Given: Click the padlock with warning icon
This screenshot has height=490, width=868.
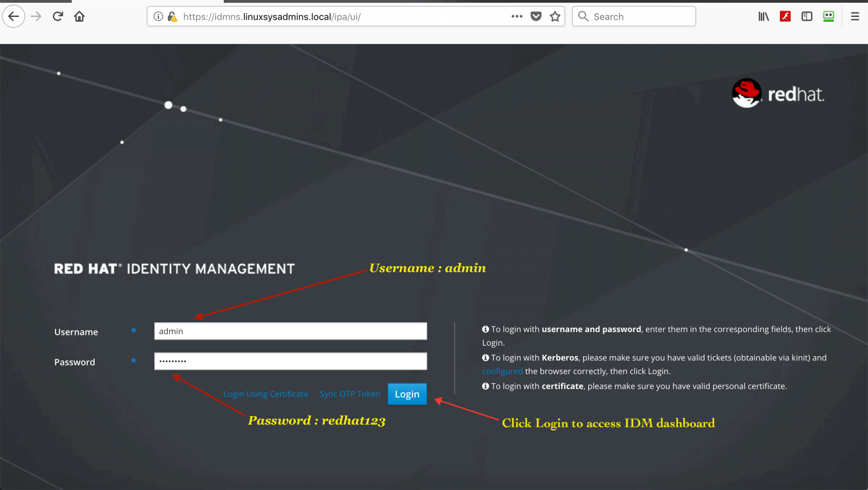Looking at the screenshot, I should pyautogui.click(x=172, y=17).
